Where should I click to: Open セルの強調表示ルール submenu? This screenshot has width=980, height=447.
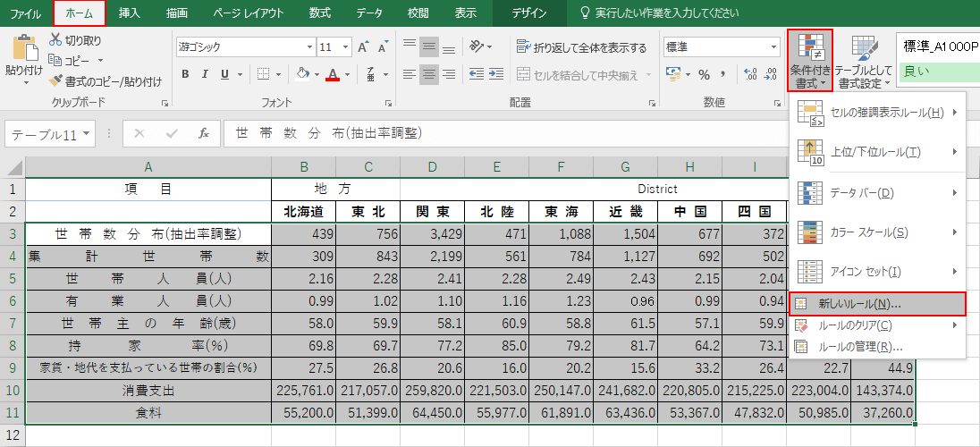tap(878, 113)
